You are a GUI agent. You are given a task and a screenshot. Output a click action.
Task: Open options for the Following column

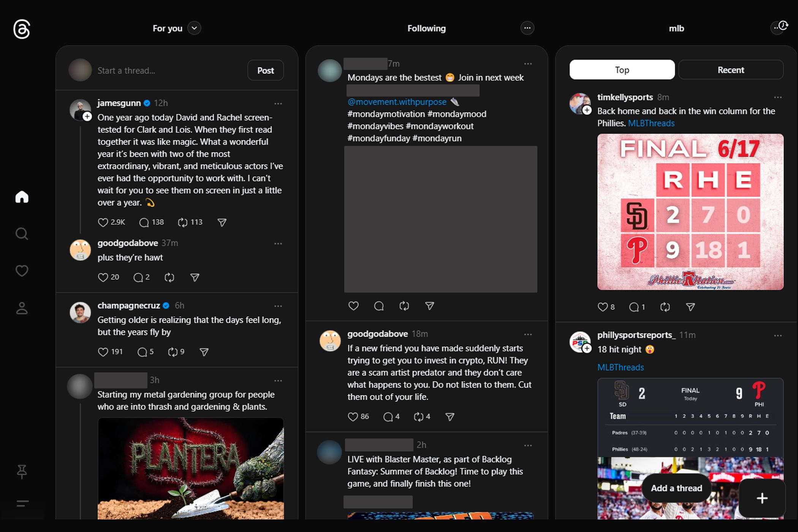[x=527, y=28]
